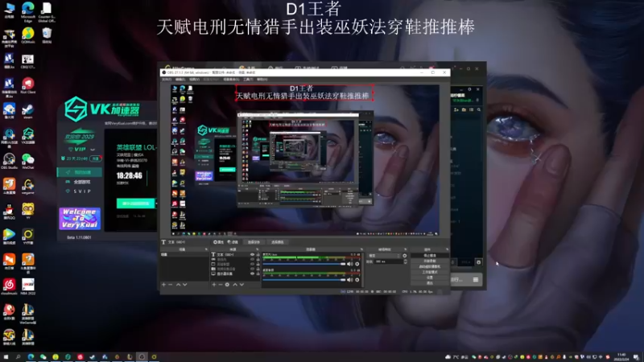Click add-friend icon in right panel

coord(456,109)
